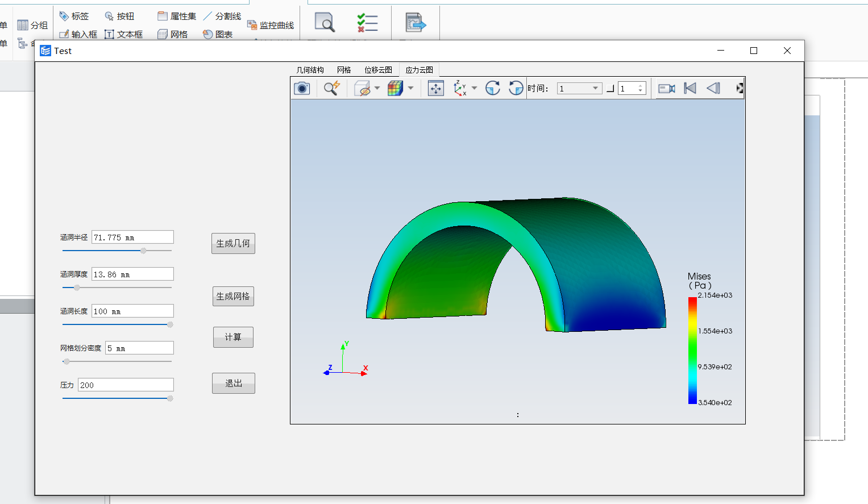This screenshot has height=504, width=868.
Task: Click the rotate counterclockwise icon
Action: pos(516,88)
